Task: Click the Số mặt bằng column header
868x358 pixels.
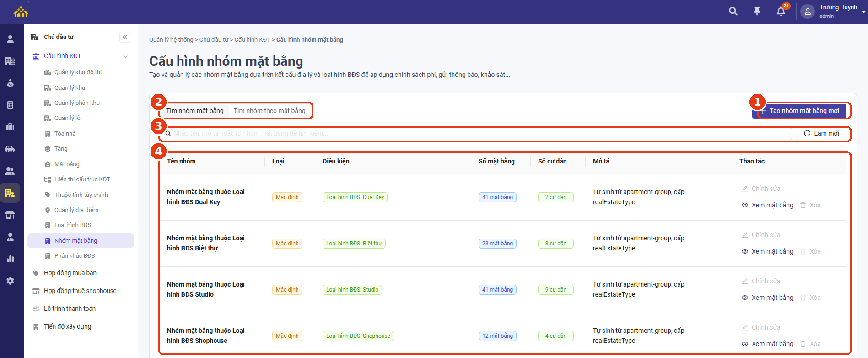Action: point(496,161)
